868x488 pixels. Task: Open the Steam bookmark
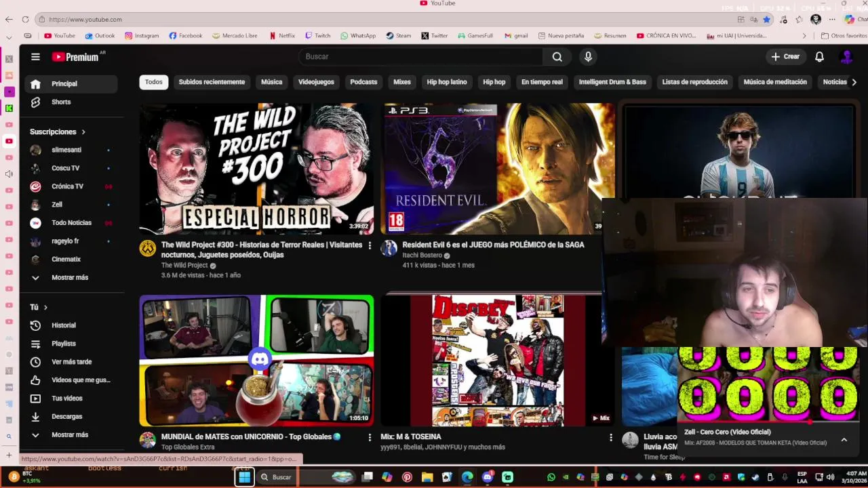399,36
